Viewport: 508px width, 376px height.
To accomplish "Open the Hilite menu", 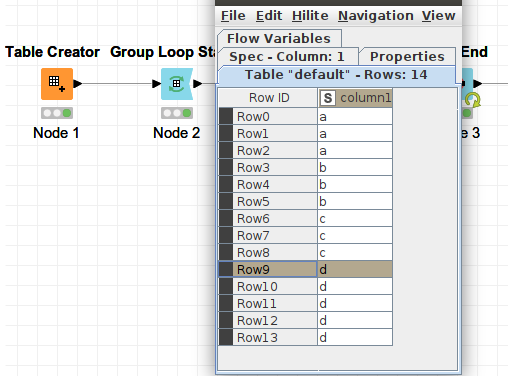I will (310, 16).
